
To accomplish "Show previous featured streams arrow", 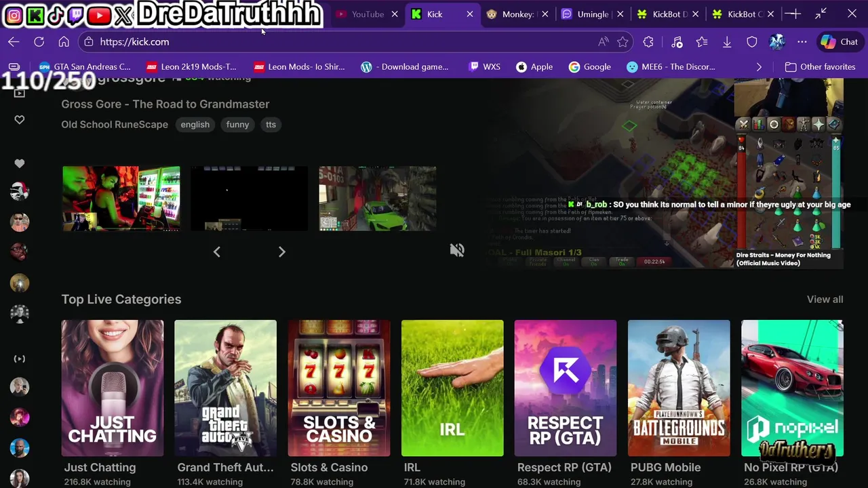I will [217, 251].
